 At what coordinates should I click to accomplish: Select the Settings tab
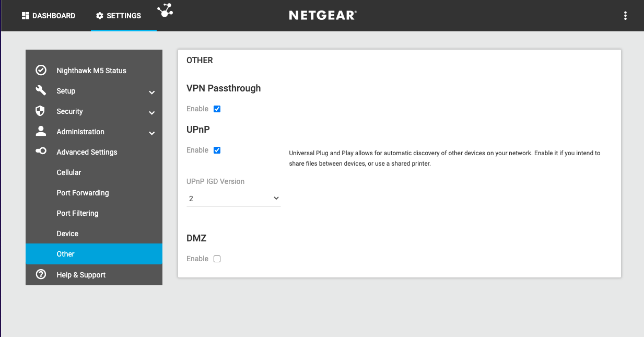coord(119,16)
